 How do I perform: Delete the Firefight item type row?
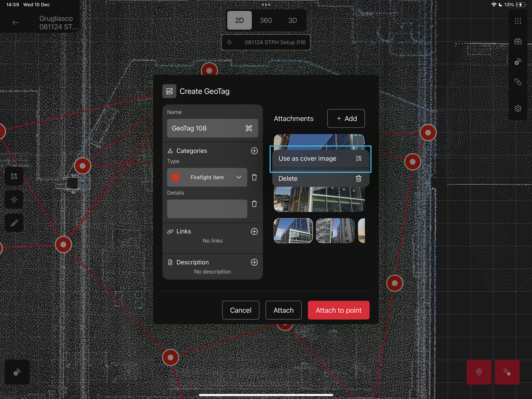254,177
